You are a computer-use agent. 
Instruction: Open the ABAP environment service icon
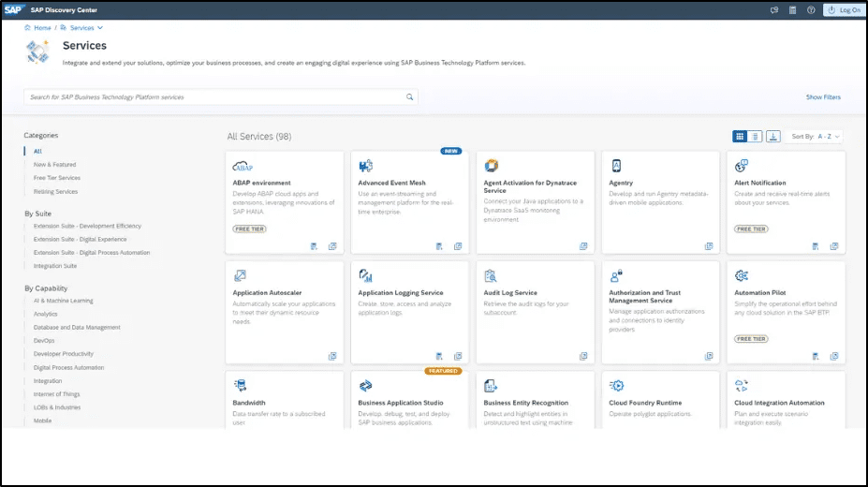[x=243, y=166]
